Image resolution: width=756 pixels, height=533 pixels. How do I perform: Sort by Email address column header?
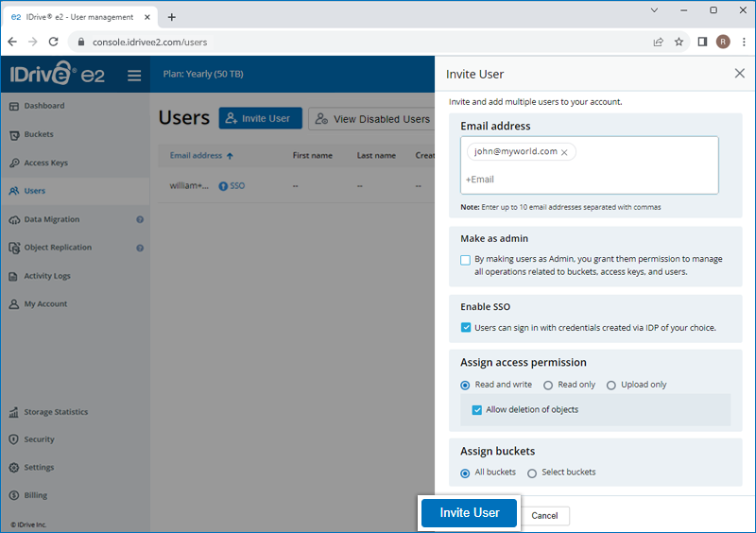click(197, 156)
